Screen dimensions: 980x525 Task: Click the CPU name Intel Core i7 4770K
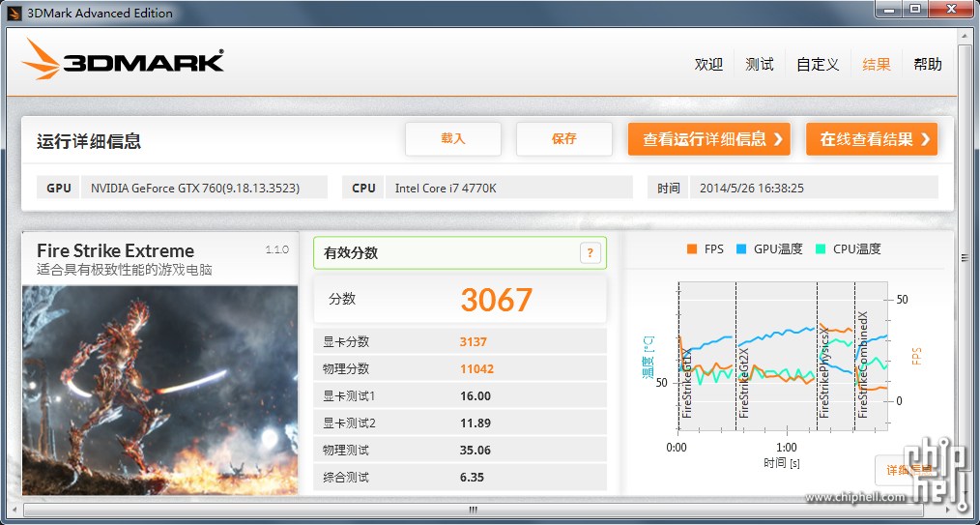[446, 188]
